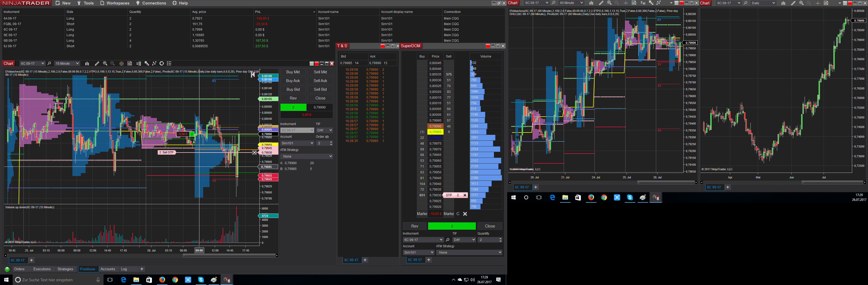Toggle red instrument link on 15 Minute chart
868x285 pixels.
tap(316, 64)
